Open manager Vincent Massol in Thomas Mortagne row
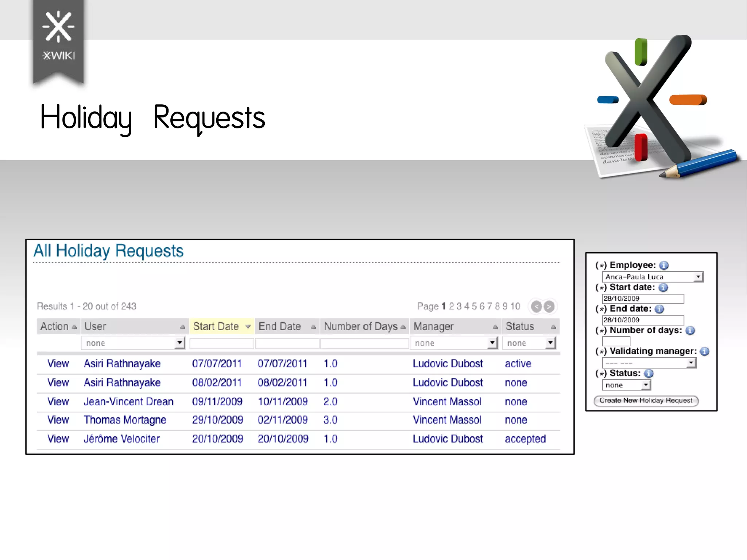 (447, 420)
